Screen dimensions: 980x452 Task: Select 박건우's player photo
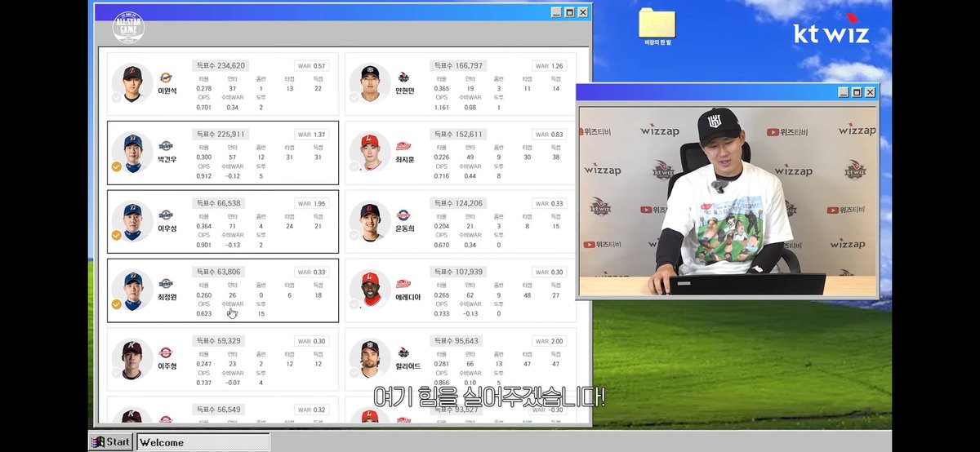click(132, 152)
